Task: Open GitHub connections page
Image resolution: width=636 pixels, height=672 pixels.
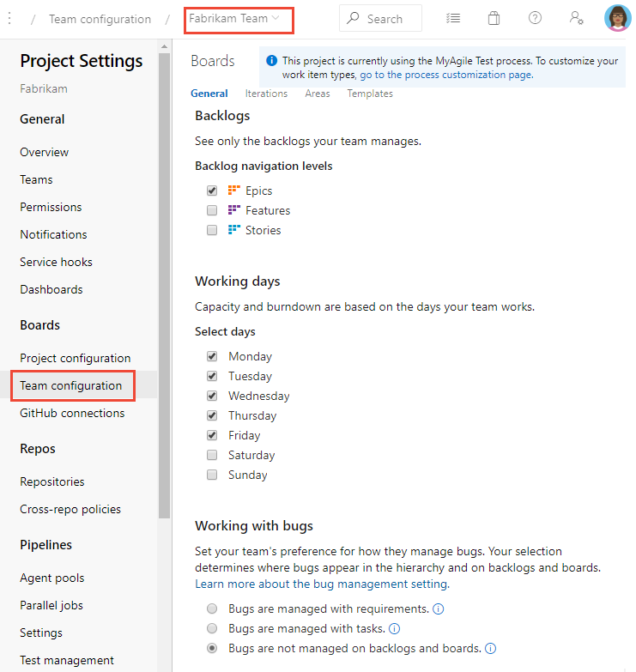Action: coord(72,413)
